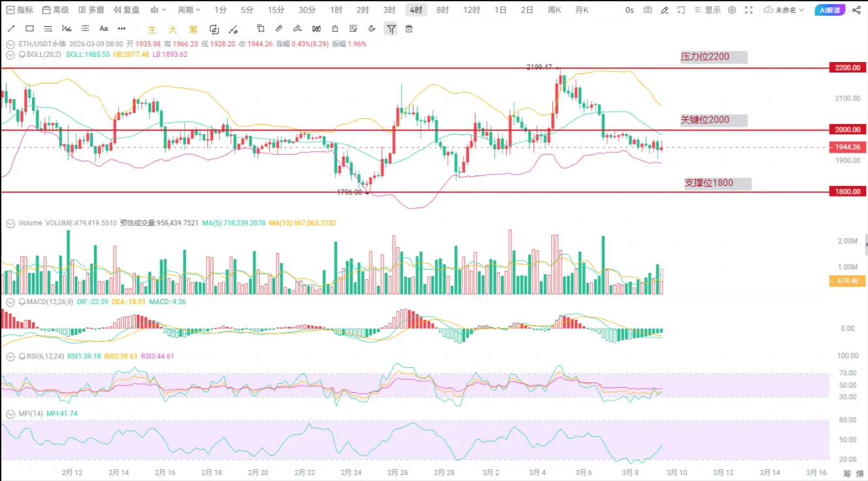Open chart settings hexagon icon

[x=732, y=10]
